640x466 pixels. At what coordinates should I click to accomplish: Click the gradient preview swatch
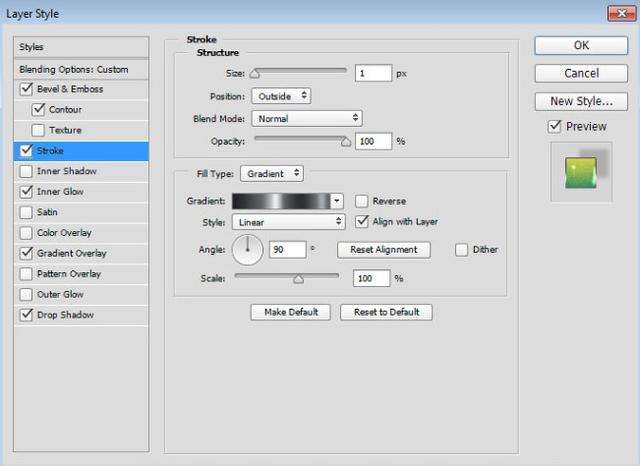pos(281,201)
